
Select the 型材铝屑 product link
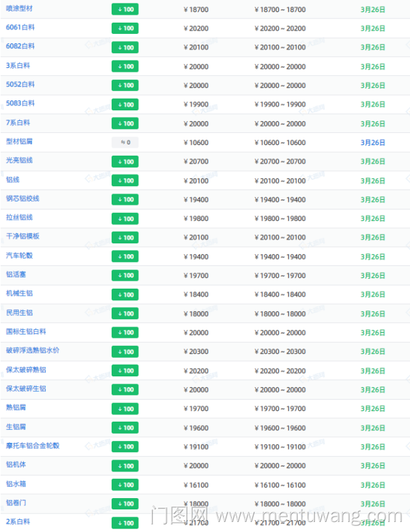tap(19, 142)
